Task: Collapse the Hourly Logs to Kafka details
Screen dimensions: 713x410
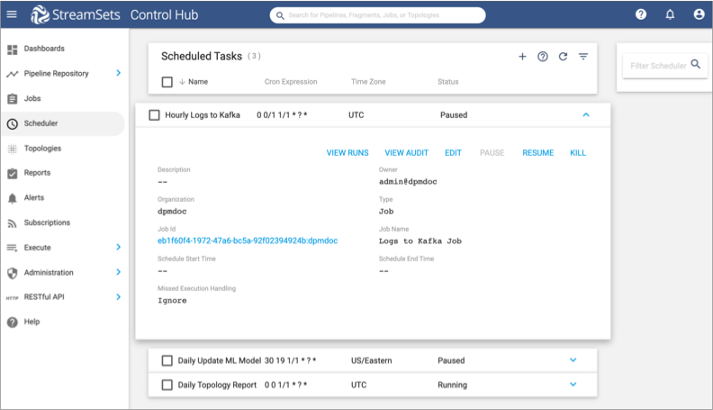Action: (586, 115)
